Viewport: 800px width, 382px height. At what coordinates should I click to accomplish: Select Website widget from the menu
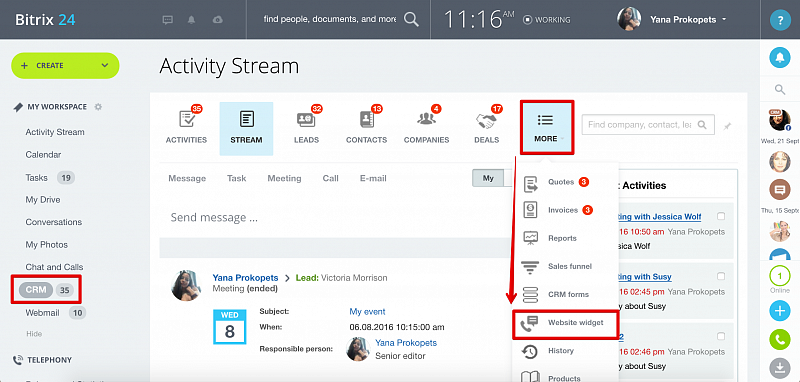click(x=566, y=323)
